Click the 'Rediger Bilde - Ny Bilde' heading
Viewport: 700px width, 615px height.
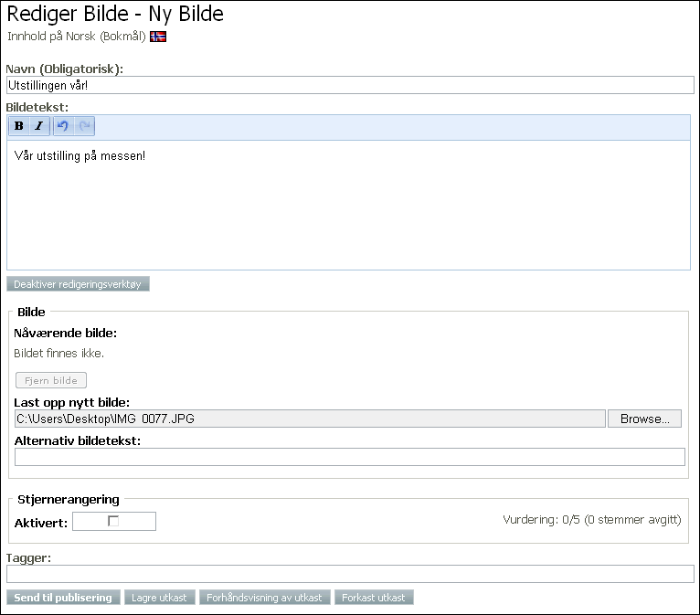pyautogui.click(x=115, y=15)
